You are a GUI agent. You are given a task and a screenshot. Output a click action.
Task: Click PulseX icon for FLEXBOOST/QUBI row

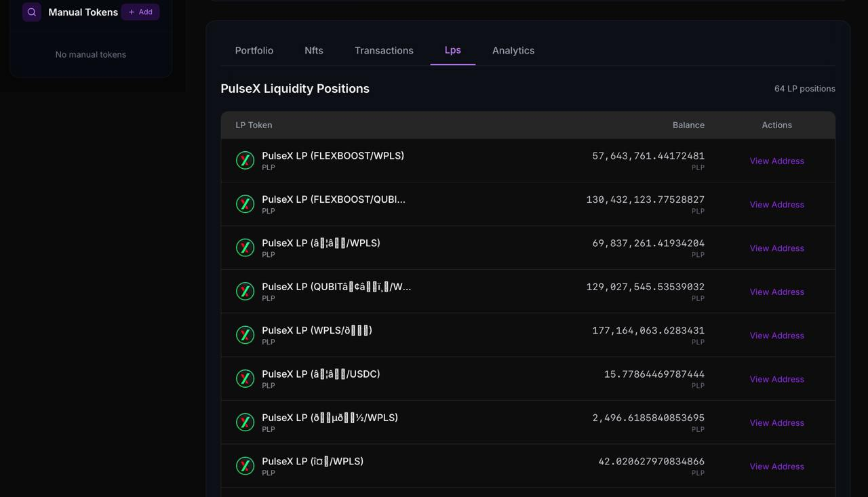click(x=245, y=204)
